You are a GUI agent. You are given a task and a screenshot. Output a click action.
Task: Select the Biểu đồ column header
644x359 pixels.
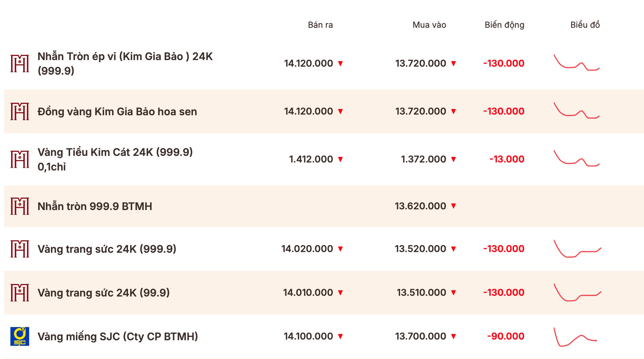coord(585,25)
